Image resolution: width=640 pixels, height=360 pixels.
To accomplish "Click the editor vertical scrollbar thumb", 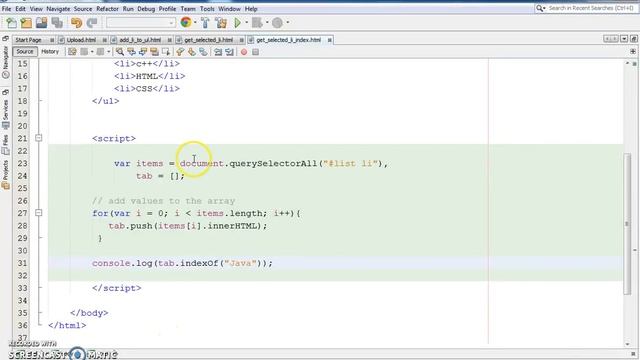I will coord(627,224).
